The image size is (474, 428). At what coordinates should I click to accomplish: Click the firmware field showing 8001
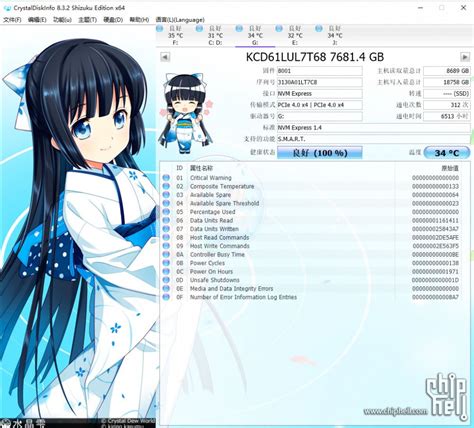click(320, 71)
